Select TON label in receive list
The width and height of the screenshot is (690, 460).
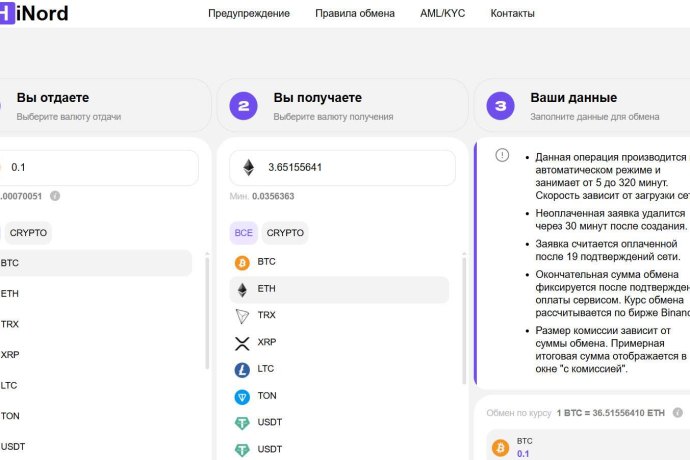(267, 396)
